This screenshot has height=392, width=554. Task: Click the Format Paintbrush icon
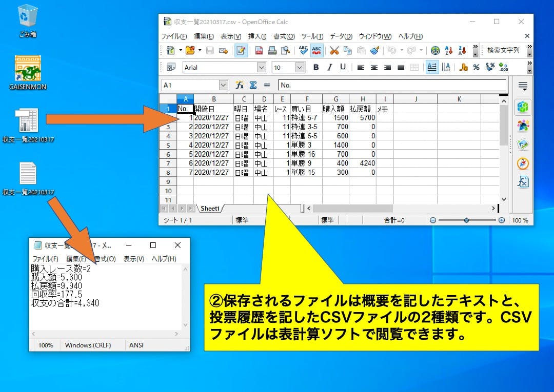coord(375,50)
